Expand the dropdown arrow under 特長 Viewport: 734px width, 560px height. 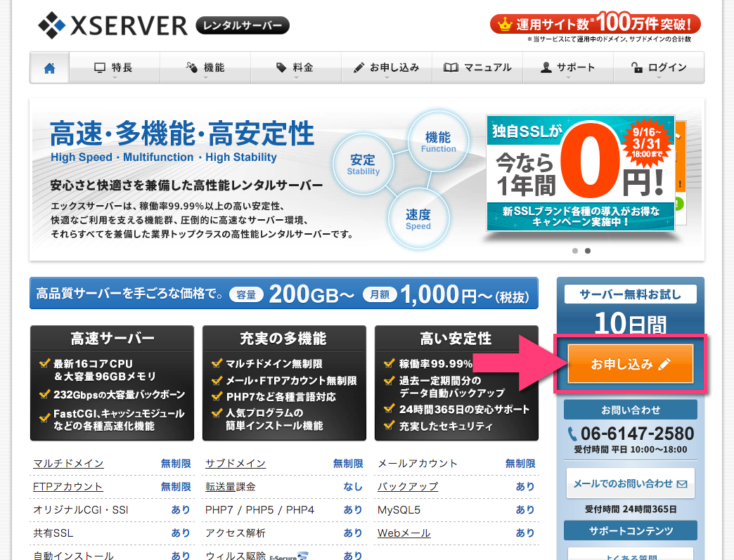115,78
